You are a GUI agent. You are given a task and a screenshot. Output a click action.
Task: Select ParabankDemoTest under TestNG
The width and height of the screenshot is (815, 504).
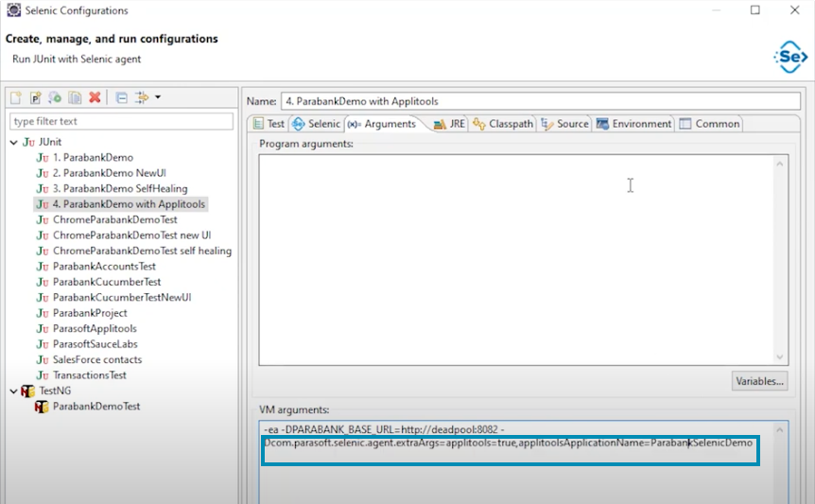click(96, 407)
